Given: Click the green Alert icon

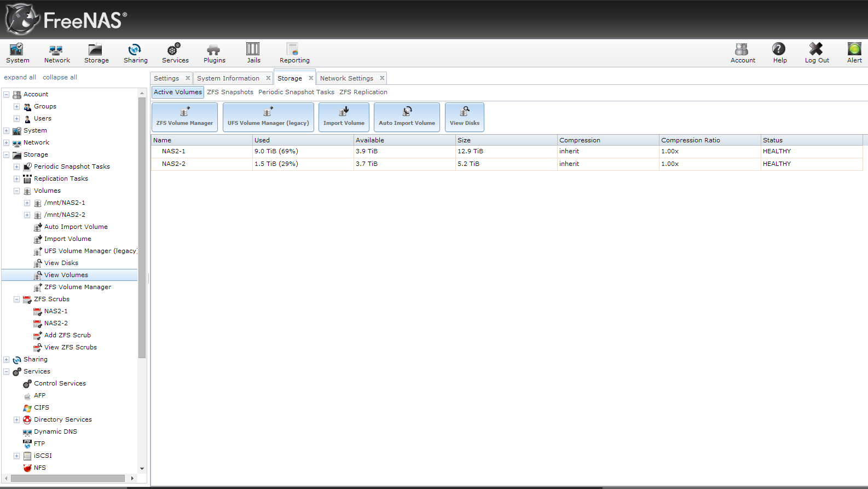Looking at the screenshot, I should 854,53.
